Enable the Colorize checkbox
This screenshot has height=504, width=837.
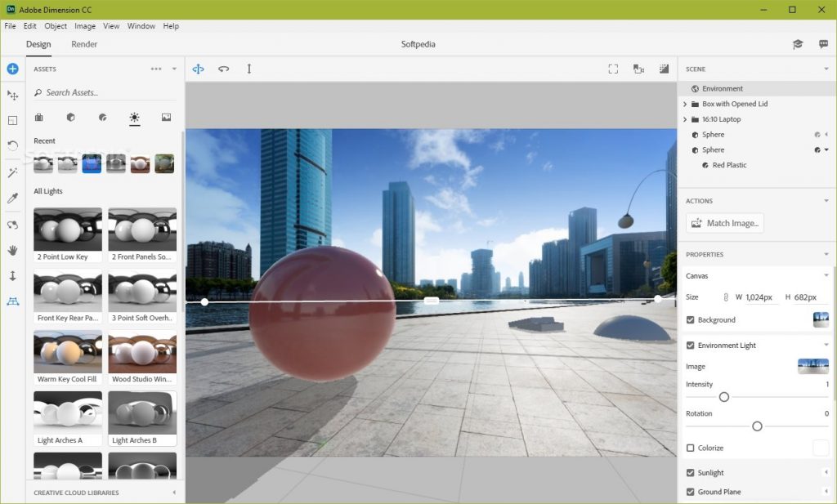691,448
